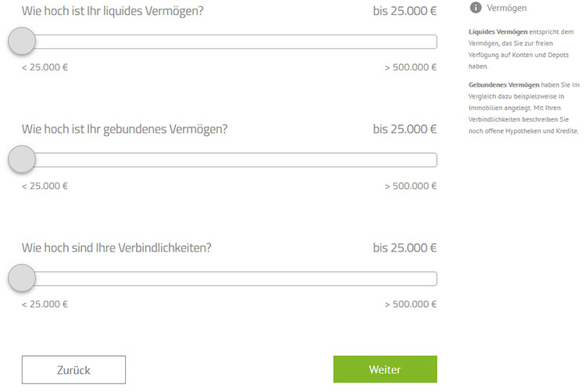Viewport: 586px width, 392px height.
Task: Click '> 500.000 €' label under Verbindlichkeiten
Action: [x=410, y=305]
